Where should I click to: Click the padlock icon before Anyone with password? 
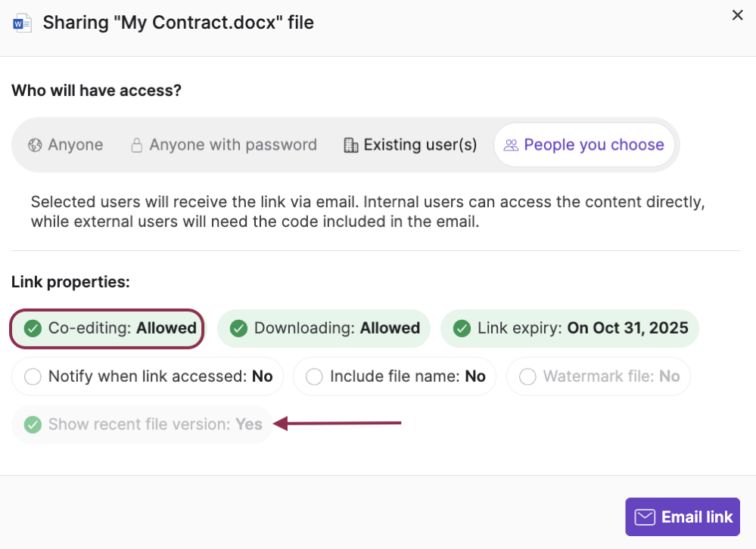pyautogui.click(x=136, y=144)
